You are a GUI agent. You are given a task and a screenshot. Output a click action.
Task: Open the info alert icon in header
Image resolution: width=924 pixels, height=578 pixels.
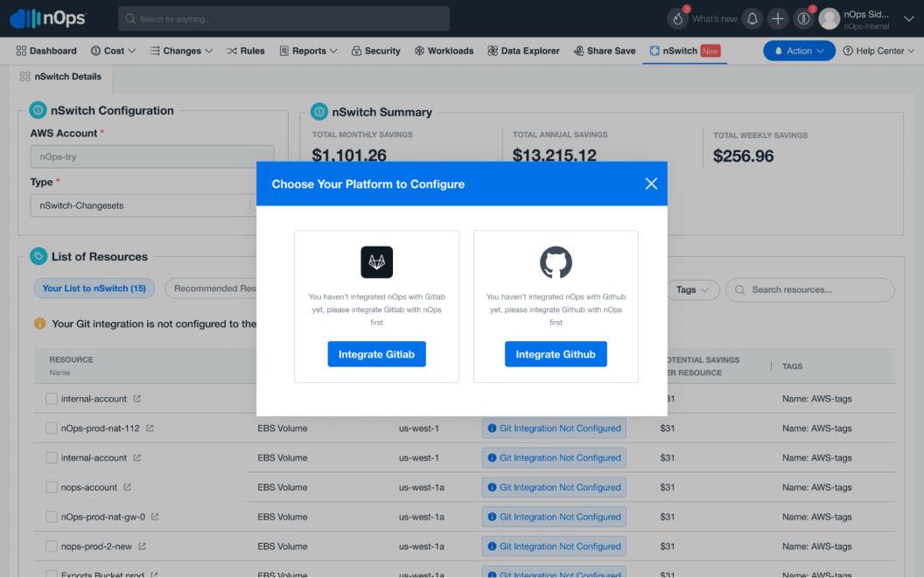803,19
